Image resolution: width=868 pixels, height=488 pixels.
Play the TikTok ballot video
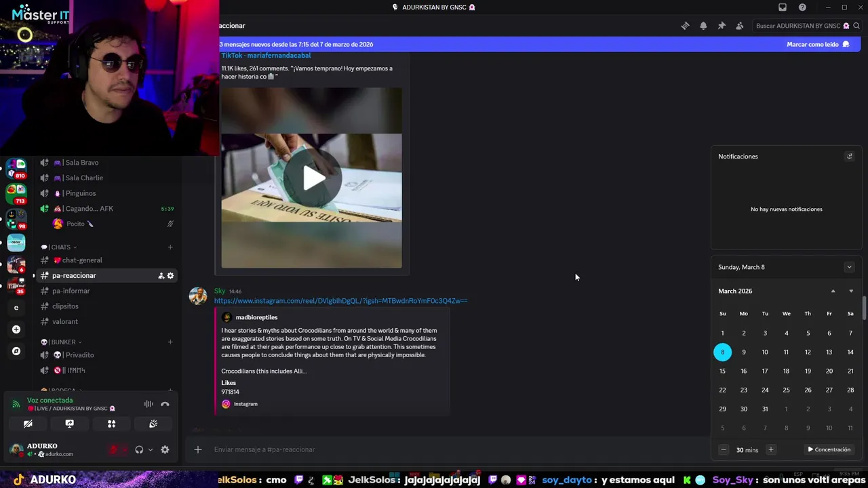[312, 178]
